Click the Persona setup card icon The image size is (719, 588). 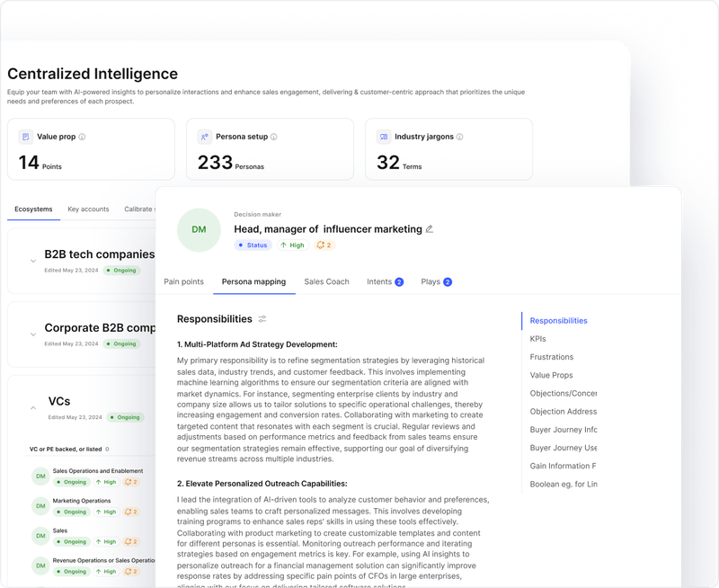pyautogui.click(x=205, y=137)
